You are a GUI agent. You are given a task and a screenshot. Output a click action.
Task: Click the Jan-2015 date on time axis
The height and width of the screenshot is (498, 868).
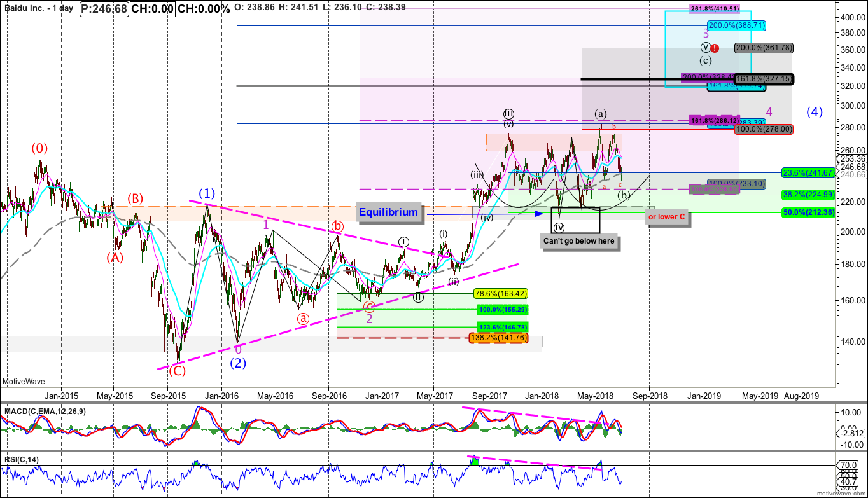point(62,395)
